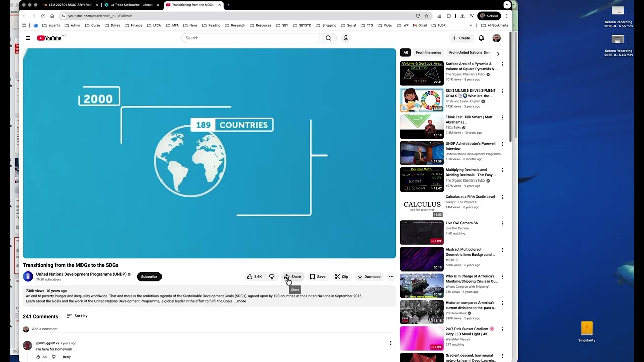The image size is (644, 362).
Task: Expand the description with ...more
Action: 240,301
